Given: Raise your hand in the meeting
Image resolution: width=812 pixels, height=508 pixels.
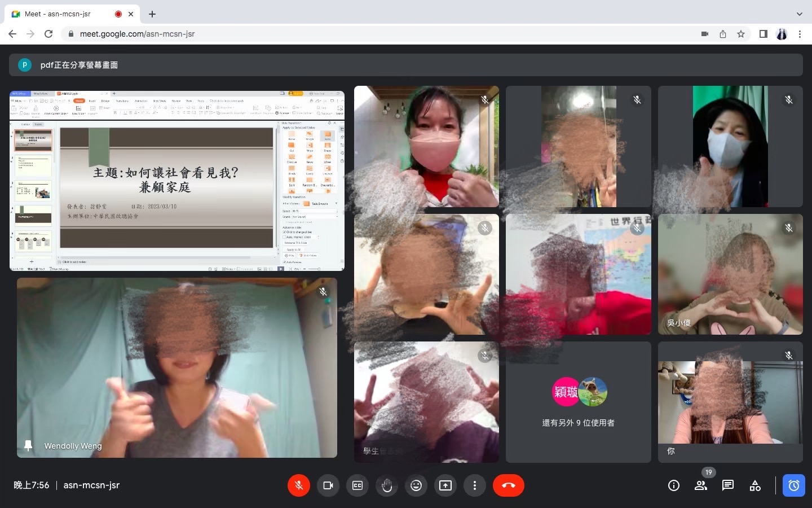Looking at the screenshot, I should pos(387,485).
